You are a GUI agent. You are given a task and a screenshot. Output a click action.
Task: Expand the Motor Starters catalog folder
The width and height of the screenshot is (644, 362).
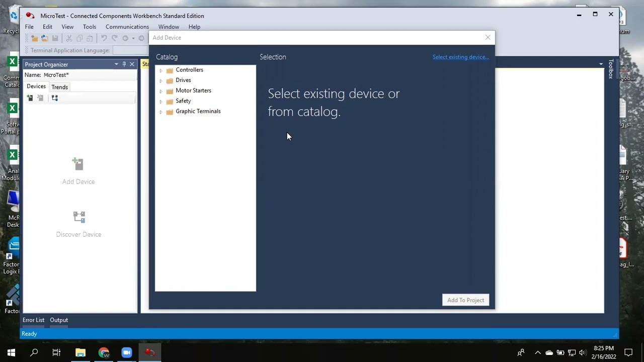(x=161, y=91)
